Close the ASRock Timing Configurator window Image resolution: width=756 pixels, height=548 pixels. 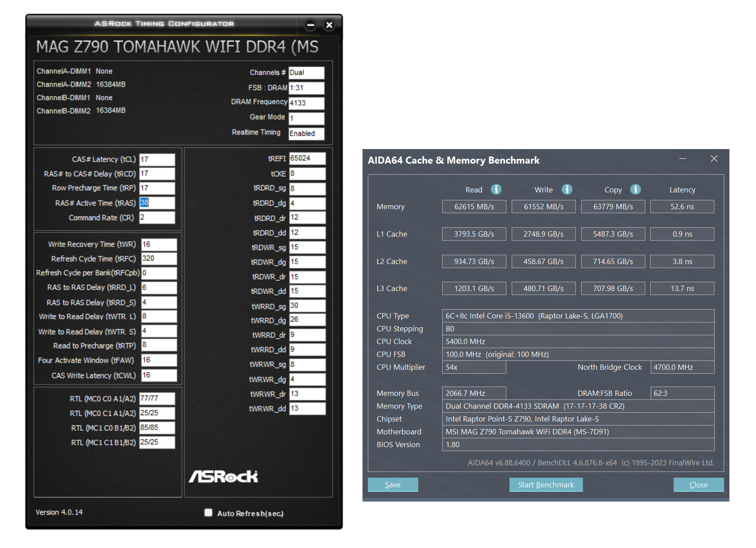329,25
